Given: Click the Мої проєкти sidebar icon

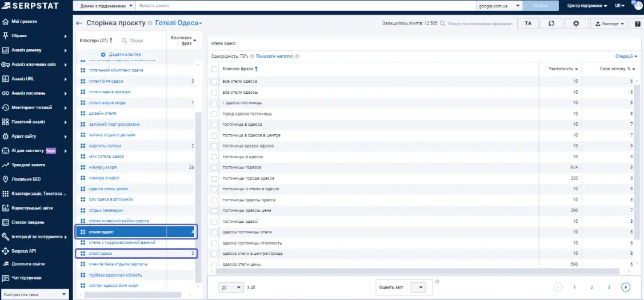Looking at the screenshot, I should point(5,21).
